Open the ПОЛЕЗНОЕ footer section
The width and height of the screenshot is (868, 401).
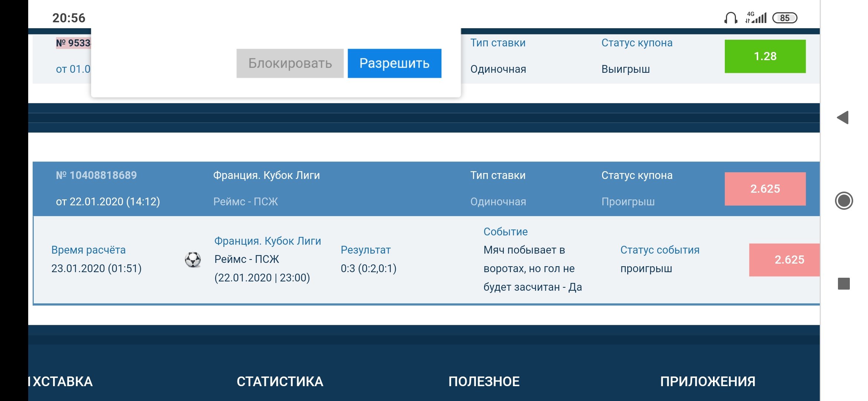(x=484, y=381)
